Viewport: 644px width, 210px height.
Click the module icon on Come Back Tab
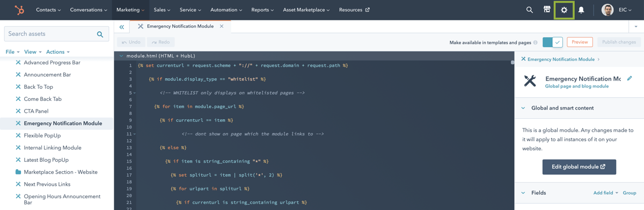pos(18,99)
